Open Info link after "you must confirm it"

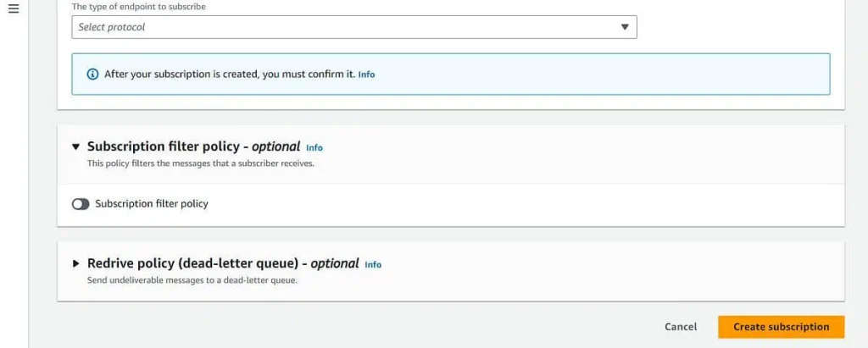pos(366,75)
